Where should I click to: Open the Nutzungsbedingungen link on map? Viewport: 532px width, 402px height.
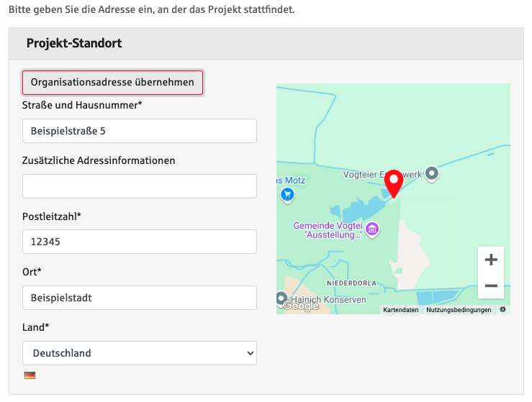click(x=459, y=310)
